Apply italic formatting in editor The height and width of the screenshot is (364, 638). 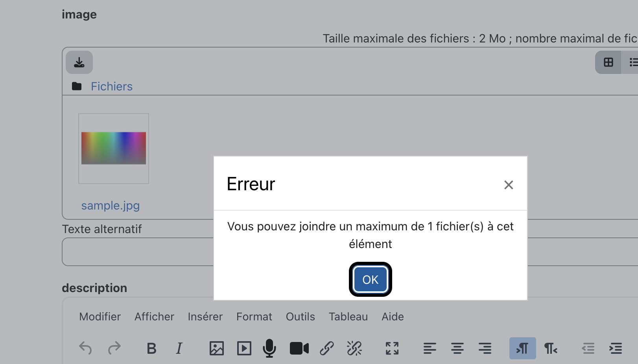tap(179, 348)
